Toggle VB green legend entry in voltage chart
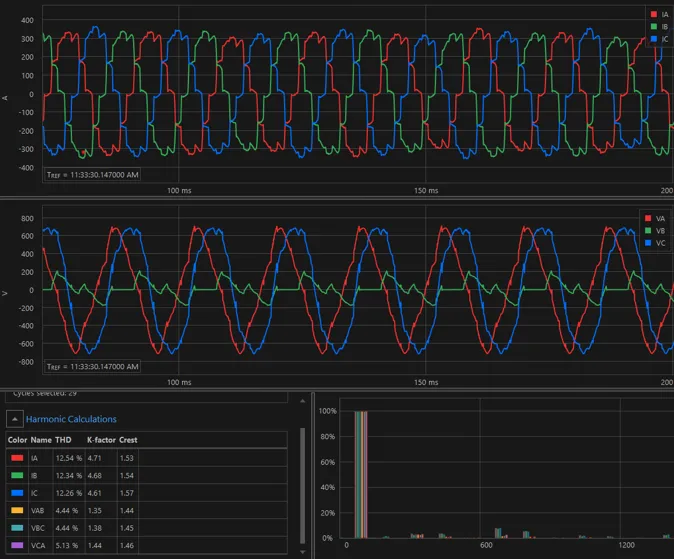674x559 pixels. [x=656, y=230]
